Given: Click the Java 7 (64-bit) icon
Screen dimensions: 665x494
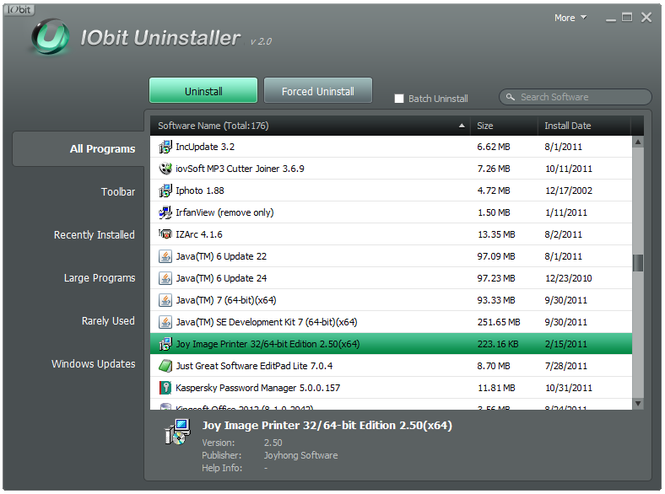Looking at the screenshot, I should 165,300.
